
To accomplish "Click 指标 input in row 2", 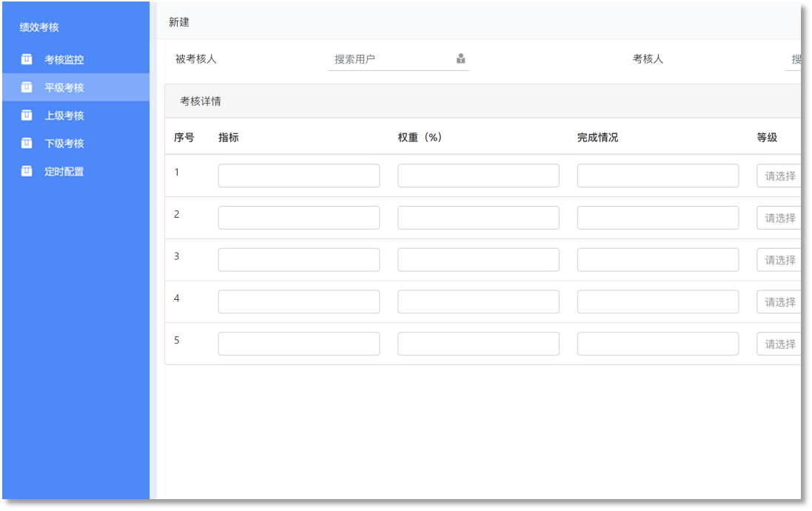I will point(299,218).
